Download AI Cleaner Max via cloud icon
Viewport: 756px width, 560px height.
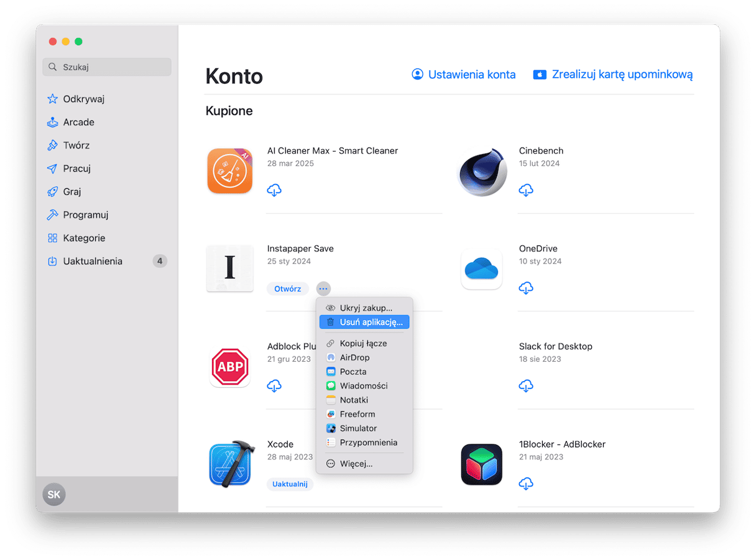point(274,190)
